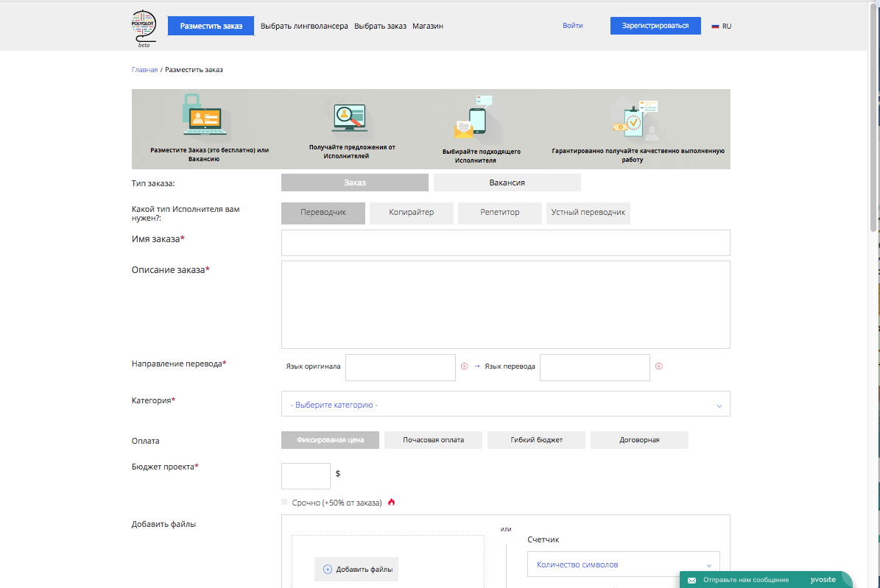Viewport: 880px width, 588px height.
Task: Choose Копирайтер as executor type
Action: point(411,213)
